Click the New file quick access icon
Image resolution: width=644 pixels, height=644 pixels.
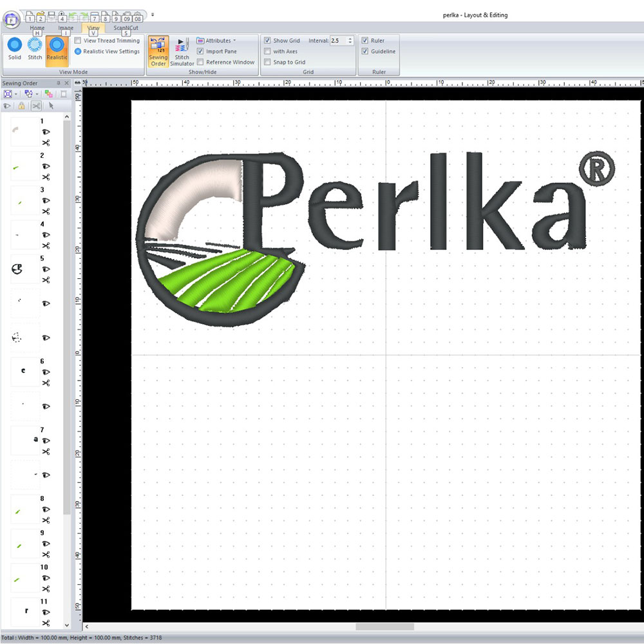(30, 17)
